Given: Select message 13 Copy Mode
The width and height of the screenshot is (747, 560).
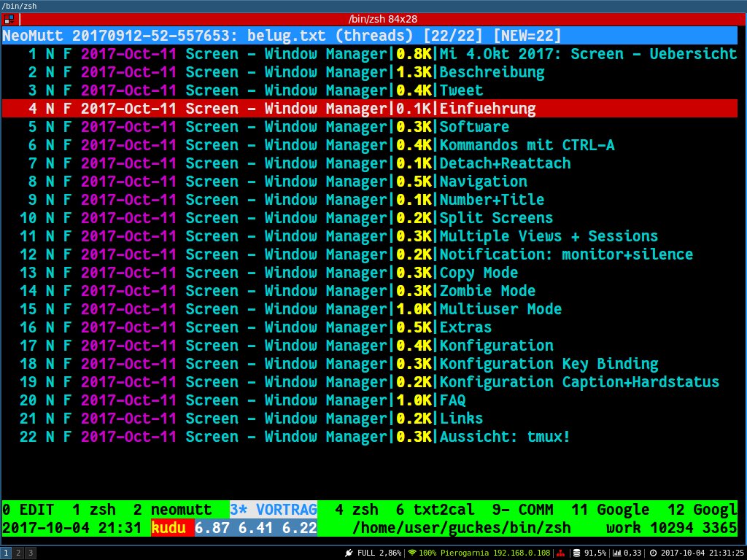Looking at the screenshot, I should click(x=369, y=273).
